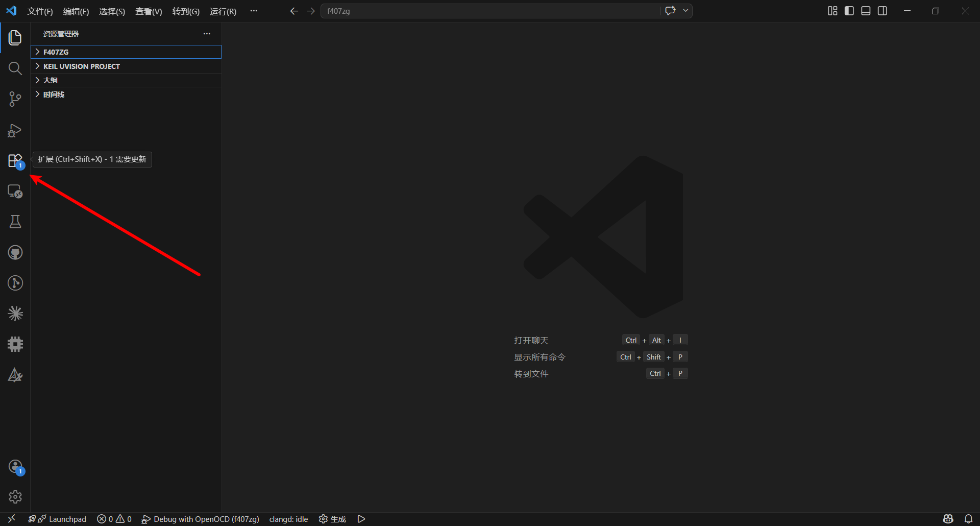Screen dimensions: 980x526
Task: Expand the F407ZG folder section
Action: click(126, 52)
